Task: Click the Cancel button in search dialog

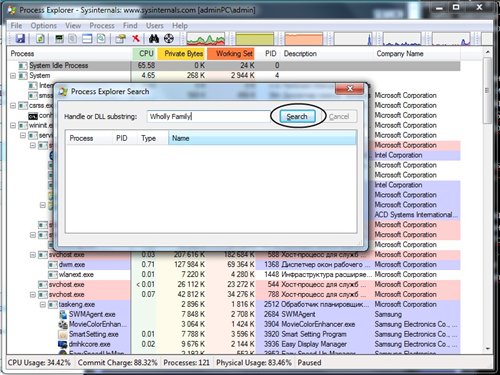Action: tap(339, 116)
